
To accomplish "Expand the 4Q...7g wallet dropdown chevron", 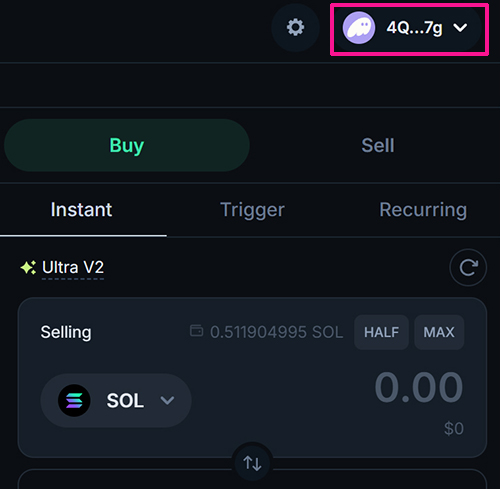I will pos(460,28).
